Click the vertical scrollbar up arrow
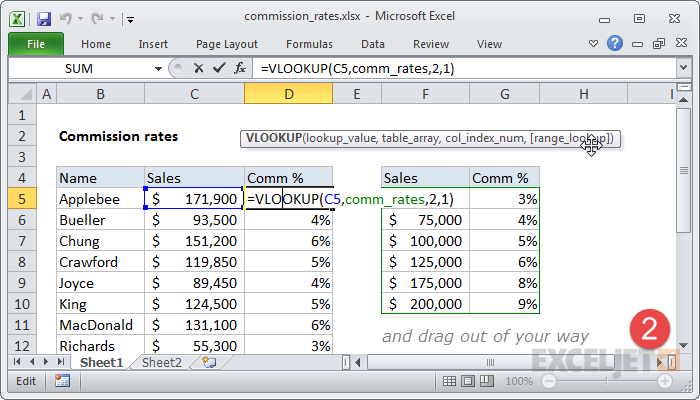 (x=683, y=100)
